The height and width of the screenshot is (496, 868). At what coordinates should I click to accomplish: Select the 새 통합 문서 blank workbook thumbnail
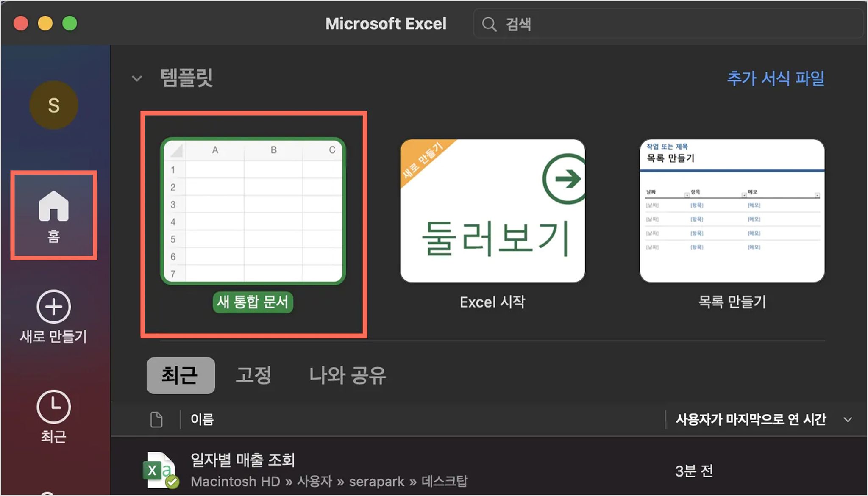[253, 211]
